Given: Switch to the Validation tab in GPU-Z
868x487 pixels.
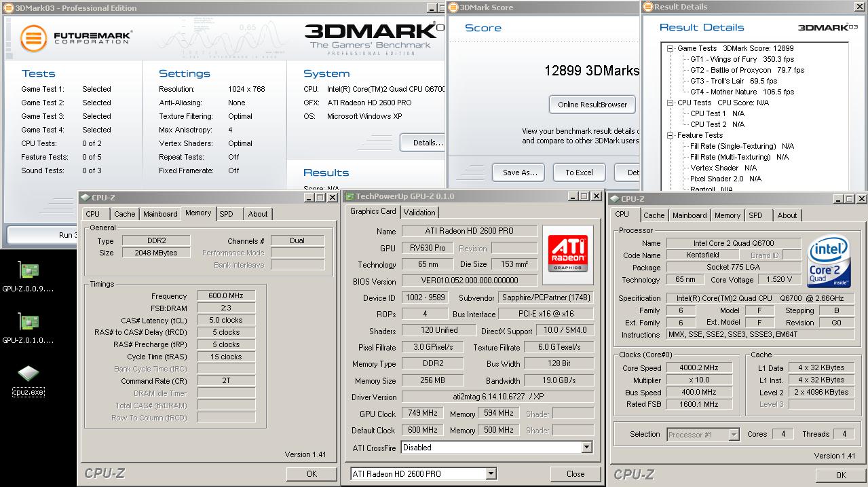Looking at the screenshot, I should point(419,213).
